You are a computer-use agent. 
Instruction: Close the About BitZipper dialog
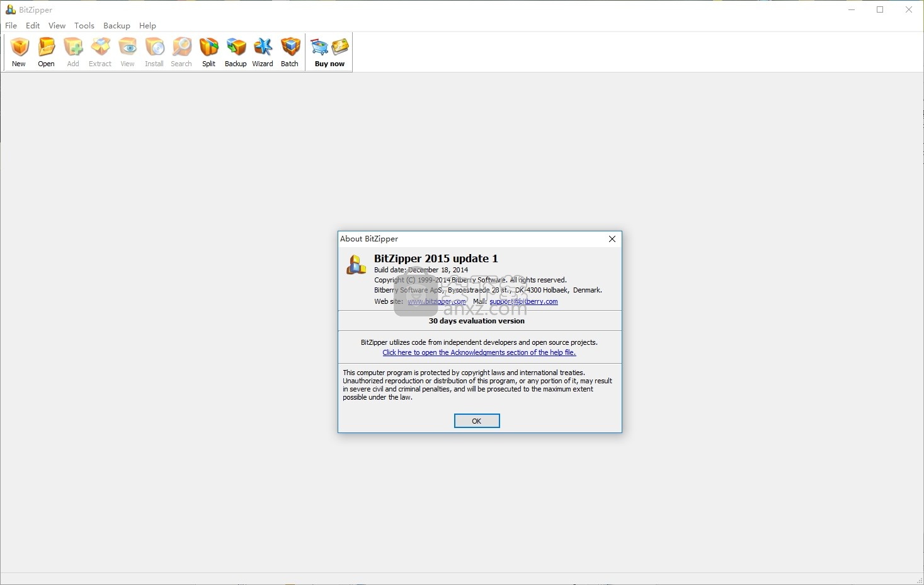[612, 239]
